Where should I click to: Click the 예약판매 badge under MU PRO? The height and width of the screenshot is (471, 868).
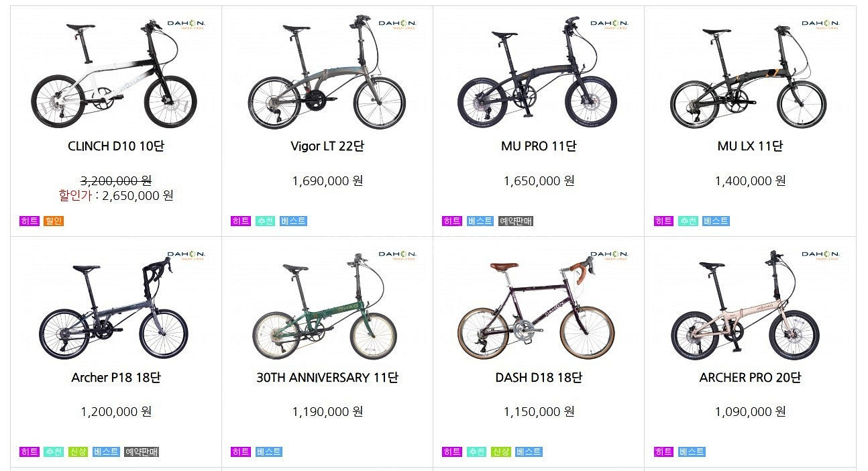[x=516, y=221]
